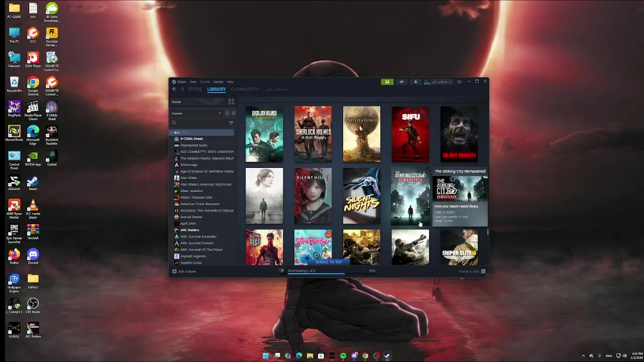The width and height of the screenshot is (644, 362).
Task: Open the Friends & Chat window icon
Action: pos(483,271)
